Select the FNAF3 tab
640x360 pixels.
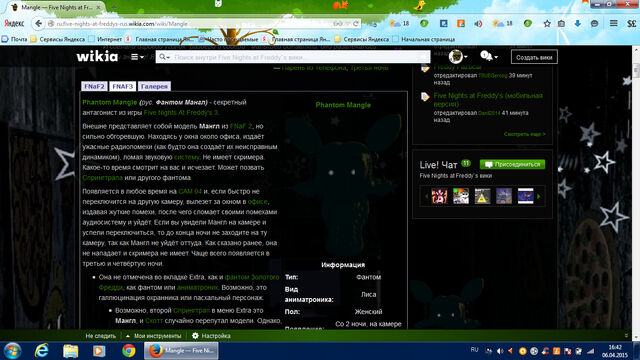pos(122,87)
